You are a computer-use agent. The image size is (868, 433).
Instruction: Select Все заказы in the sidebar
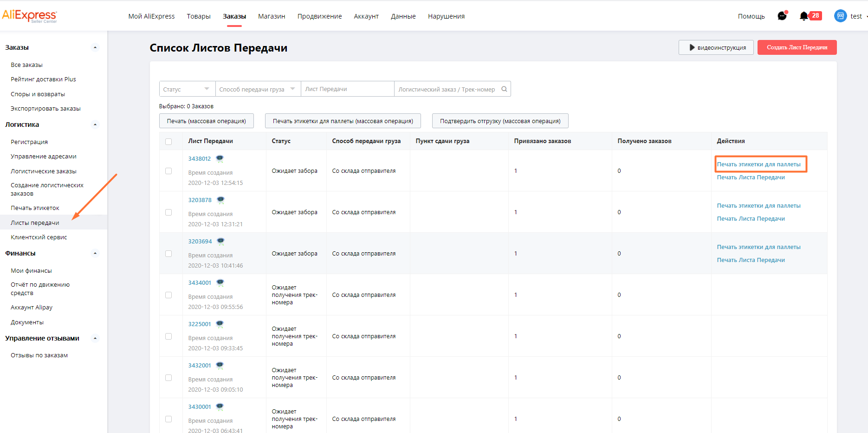pos(26,65)
